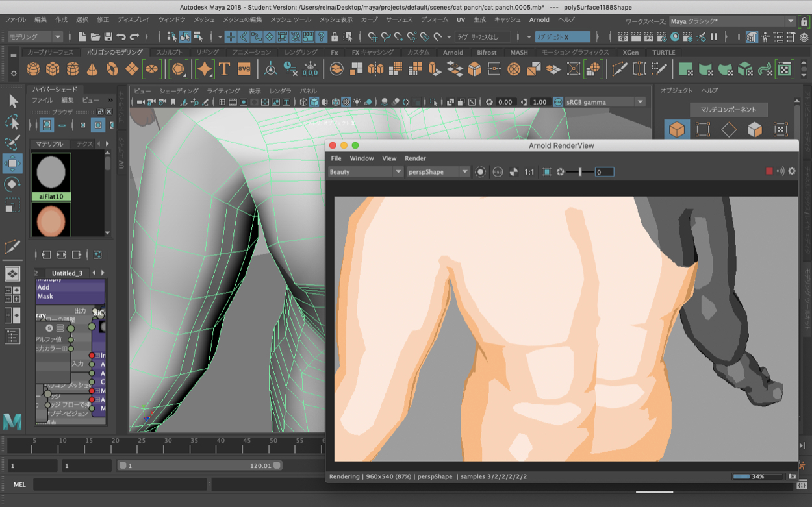This screenshot has height=507, width=812.
Task: Toggle the 1:1 zoom in RenderView
Action: point(529,172)
